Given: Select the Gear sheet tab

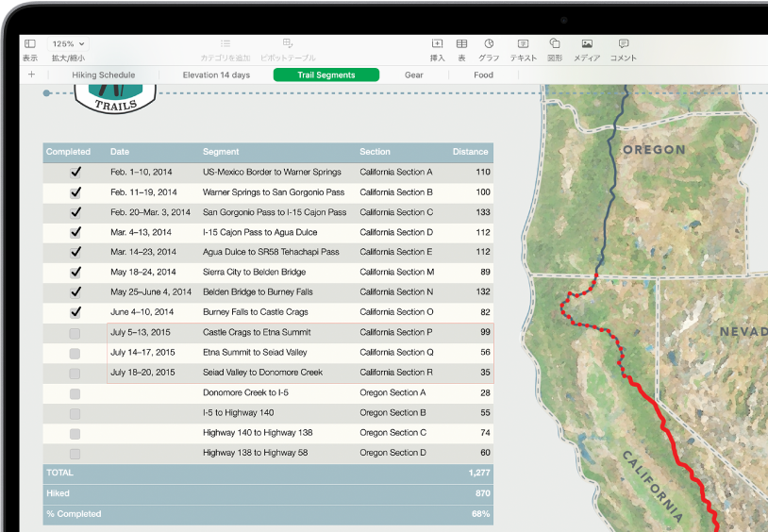Looking at the screenshot, I should tap(413, 75).
